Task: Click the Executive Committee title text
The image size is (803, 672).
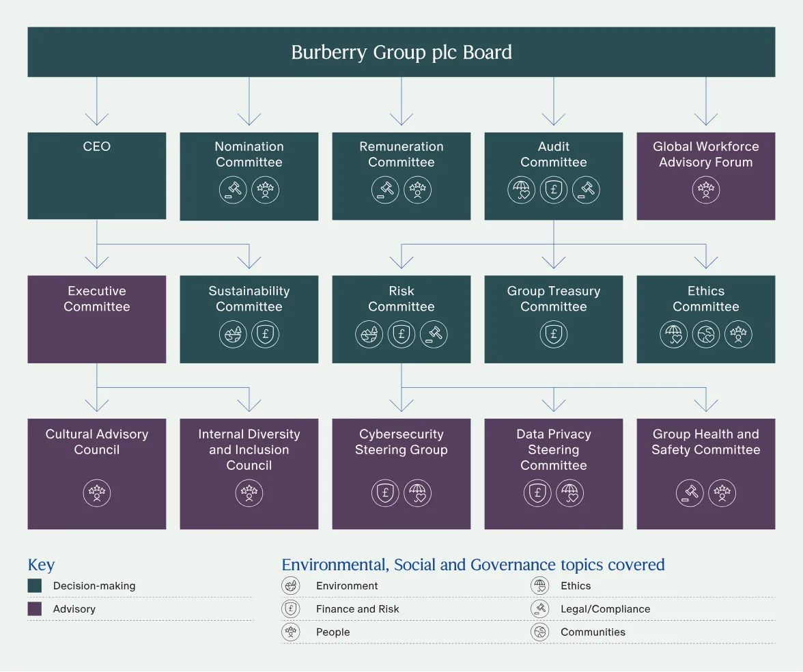Action: [x=97, y=298]
